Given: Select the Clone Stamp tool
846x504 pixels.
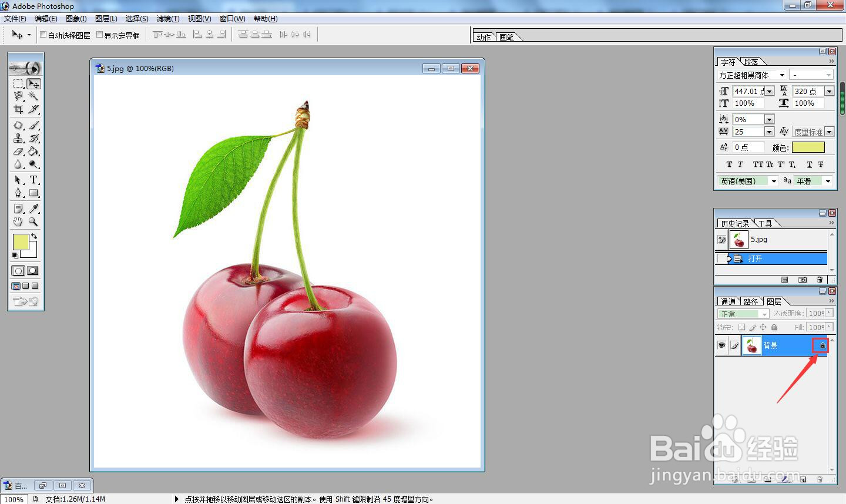Looking at the screenshot, I should pos(18,138).
